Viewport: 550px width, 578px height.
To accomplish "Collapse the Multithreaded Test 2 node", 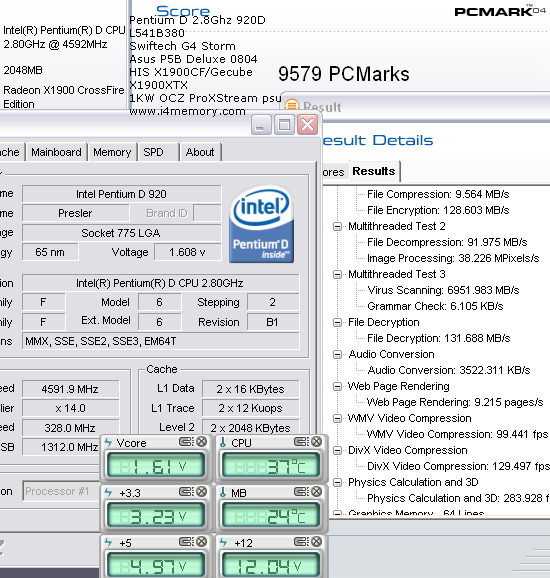I will click(337, 226).
